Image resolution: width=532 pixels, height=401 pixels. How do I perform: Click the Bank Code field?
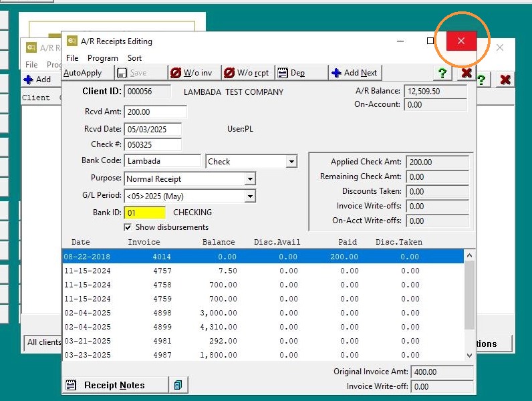[x=162, y=161]
